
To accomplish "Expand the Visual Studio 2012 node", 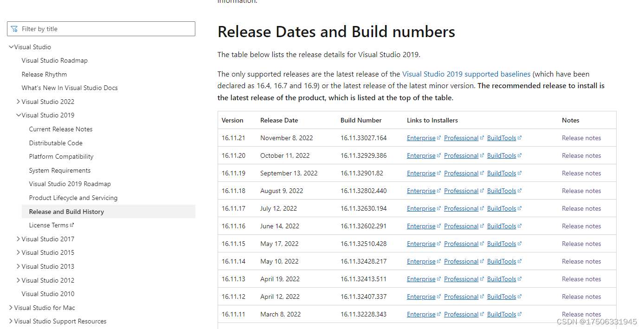I will coord(18,280).
